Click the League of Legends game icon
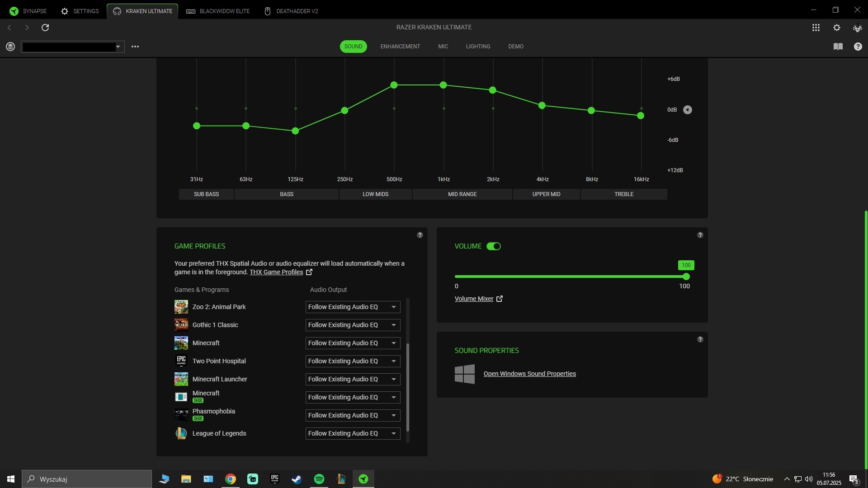The width and height of the screenshot is (868, 488). [x=181, y=433]
